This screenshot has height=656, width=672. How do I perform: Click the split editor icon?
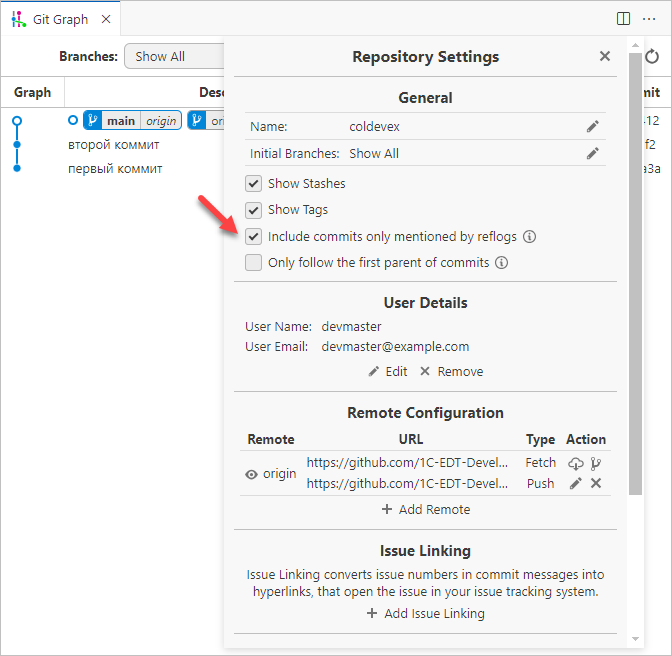point(623,19)
